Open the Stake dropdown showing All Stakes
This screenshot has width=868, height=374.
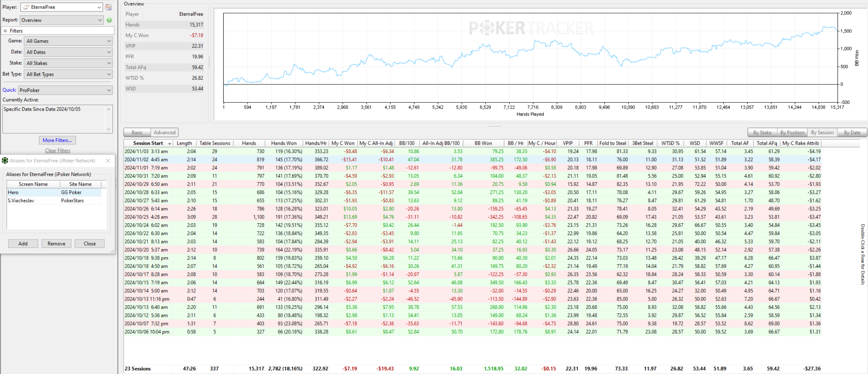pos(68,63)
